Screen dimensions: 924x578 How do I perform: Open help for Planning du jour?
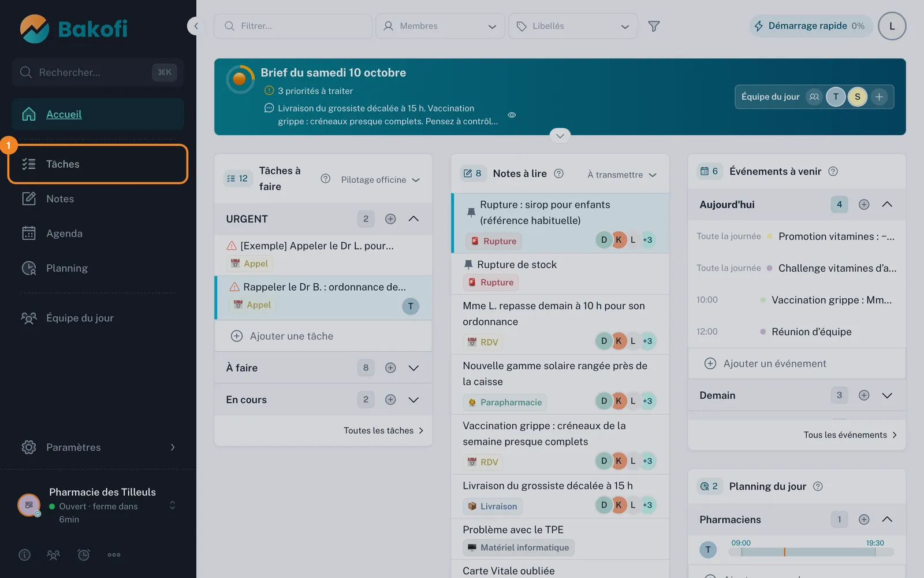818,486
